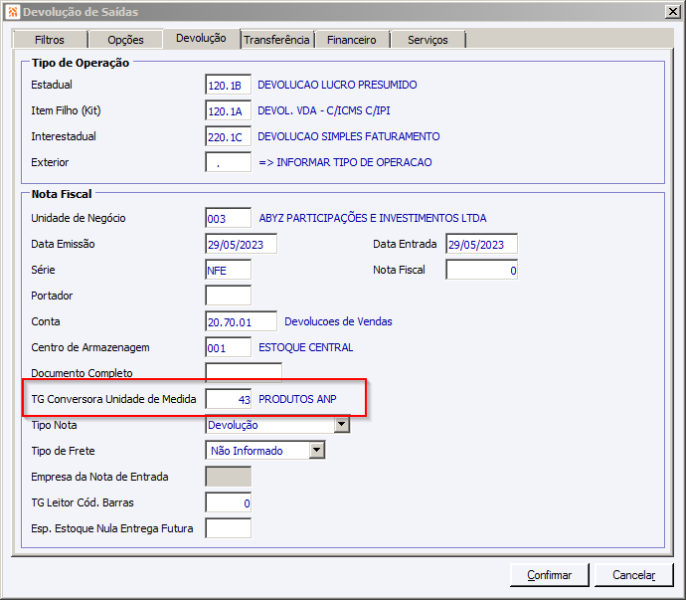Click the INFORMAR TIPO DE OPERACAO text

pos(354,162)
